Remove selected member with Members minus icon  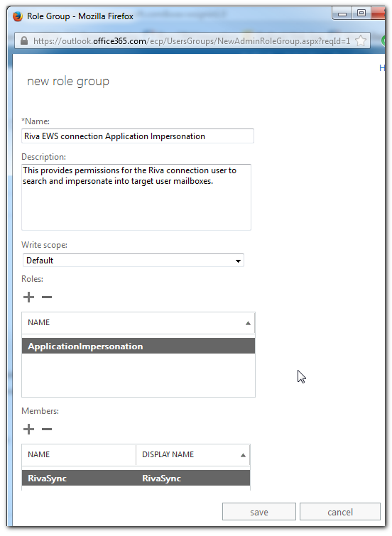(x=47, y=429)
